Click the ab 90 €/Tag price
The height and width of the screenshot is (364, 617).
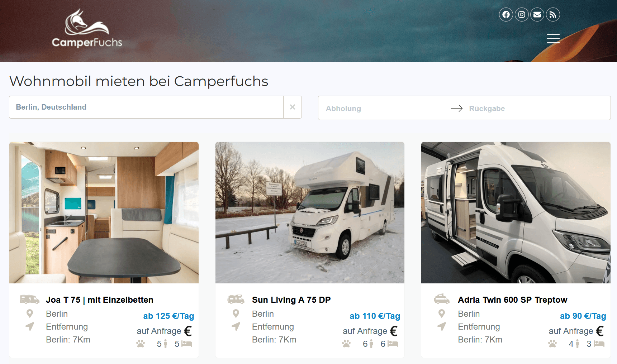click(583, 316)
